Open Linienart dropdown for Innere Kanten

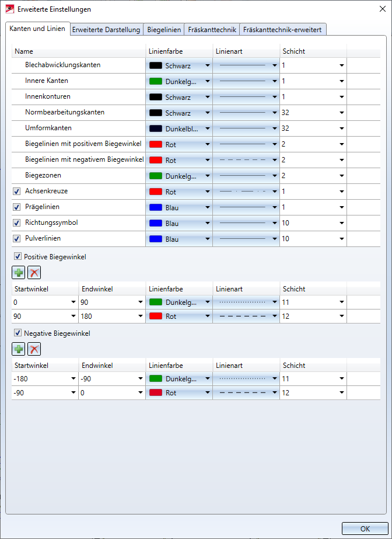[x=275, y=81]
